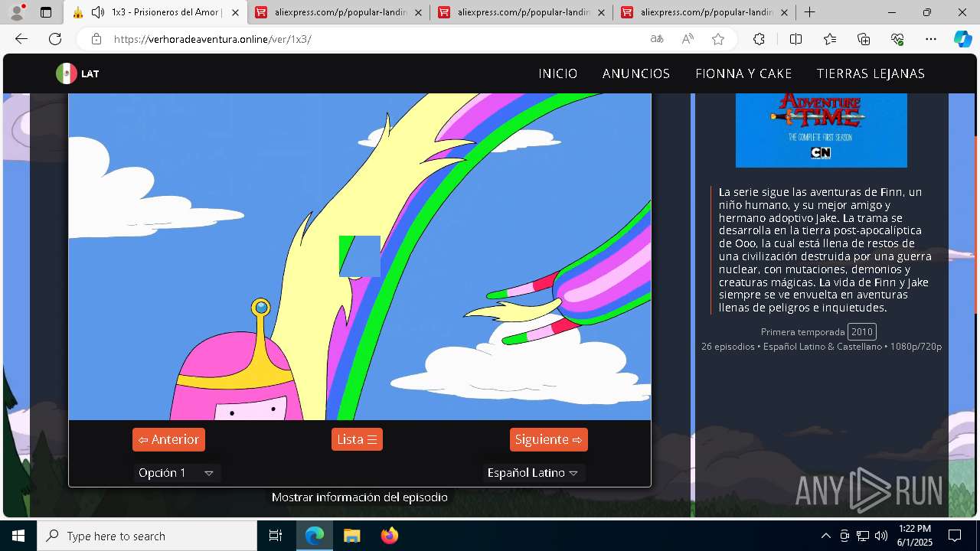
Task: Refresh the current page
Action: [55, 39]
